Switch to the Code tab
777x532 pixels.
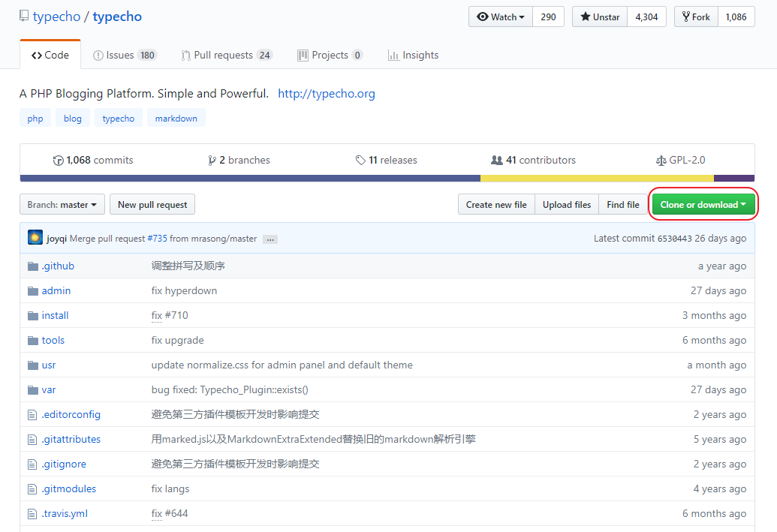[x=50, y=55]
